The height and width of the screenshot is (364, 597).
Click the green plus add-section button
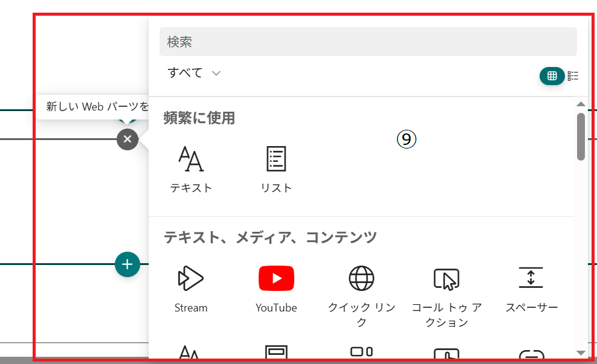pyautogui.click(x=127, y=264)
